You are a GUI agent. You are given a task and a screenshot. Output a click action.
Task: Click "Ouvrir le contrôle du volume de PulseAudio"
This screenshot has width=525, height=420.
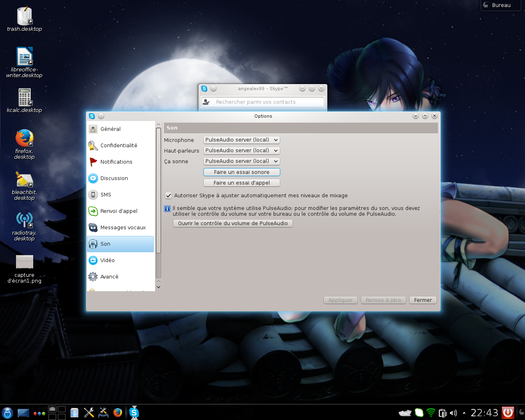(x=233, y=224)
